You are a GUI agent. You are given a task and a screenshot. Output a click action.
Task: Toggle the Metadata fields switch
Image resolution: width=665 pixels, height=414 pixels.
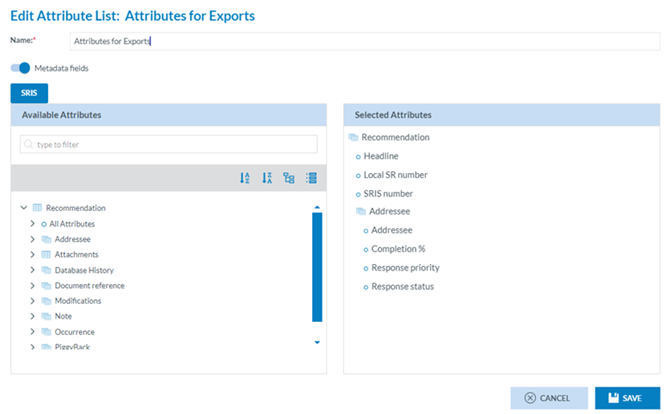click(x=20, y=68)
